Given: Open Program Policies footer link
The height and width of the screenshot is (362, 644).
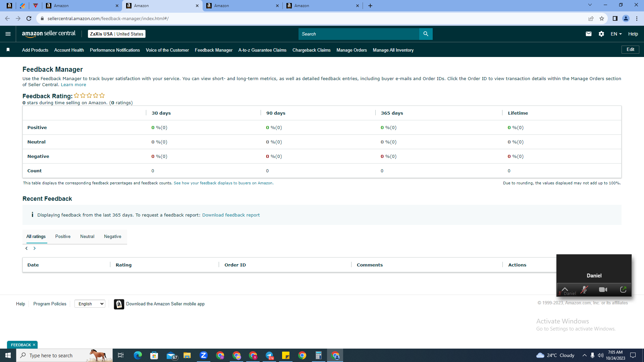Looking at the screenshot, I should [x=50, y=304].
